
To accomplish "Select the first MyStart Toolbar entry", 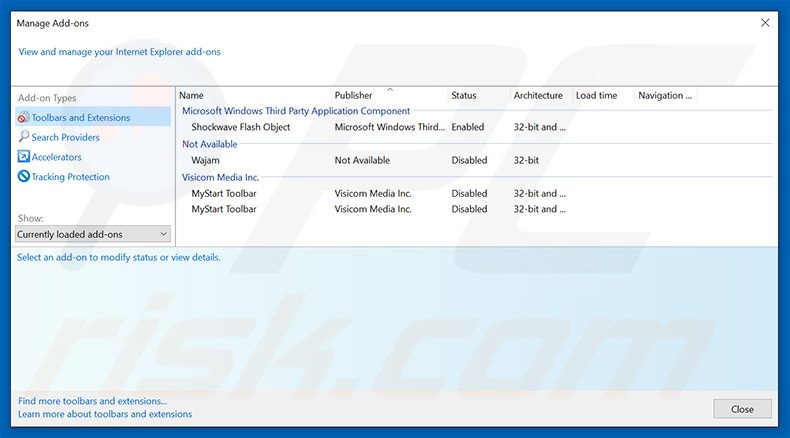I will pos(224,193).
